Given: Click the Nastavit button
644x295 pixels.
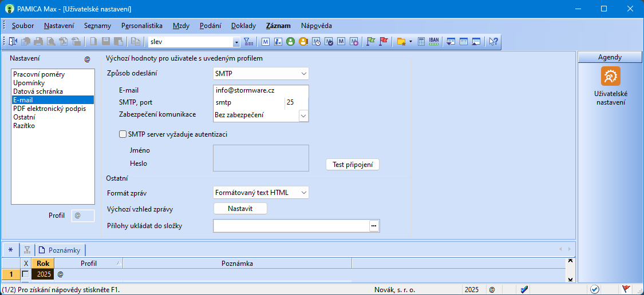Looking at the screenshot, I should pyautogui.click(x=240, y=209).
